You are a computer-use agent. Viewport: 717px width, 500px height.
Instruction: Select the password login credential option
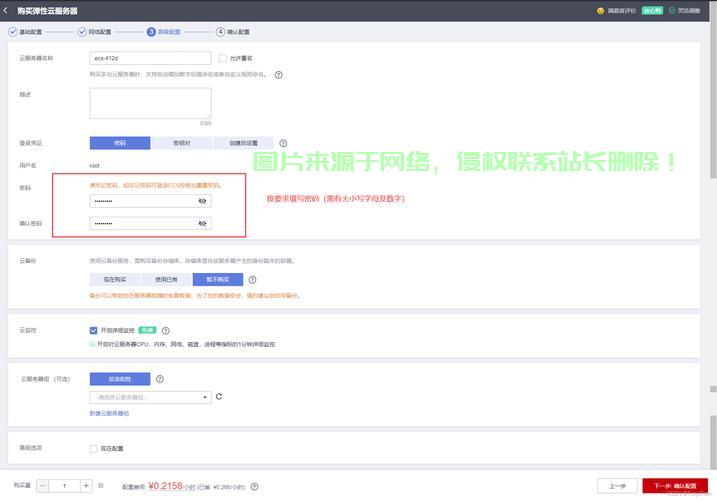pos(120,143)
